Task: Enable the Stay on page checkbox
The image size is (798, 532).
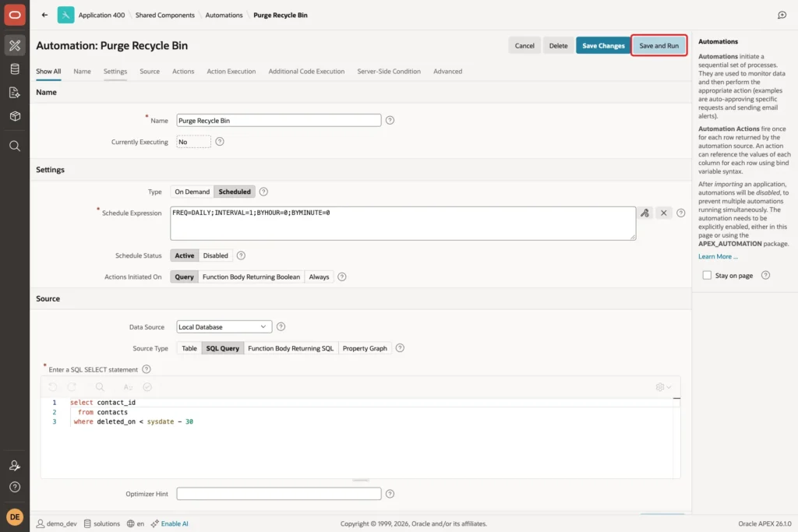Action: tap(707, 275)
